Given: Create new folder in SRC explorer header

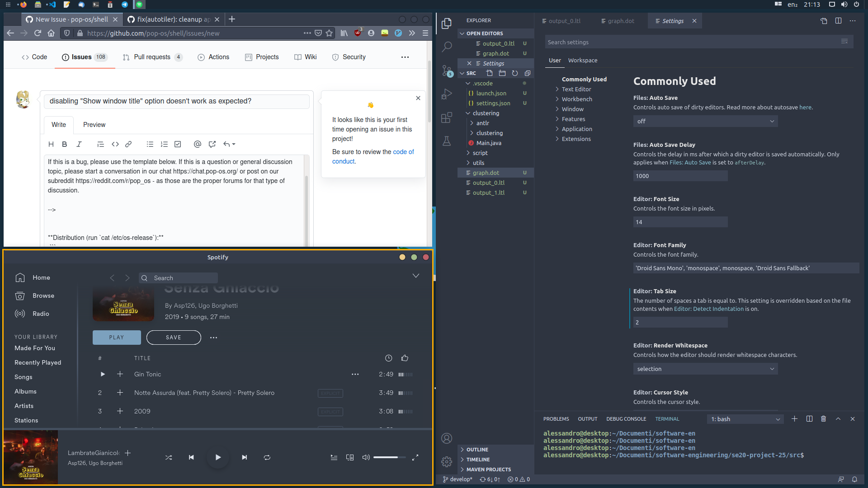Looking at the screenshot, I should coord(502,73).
